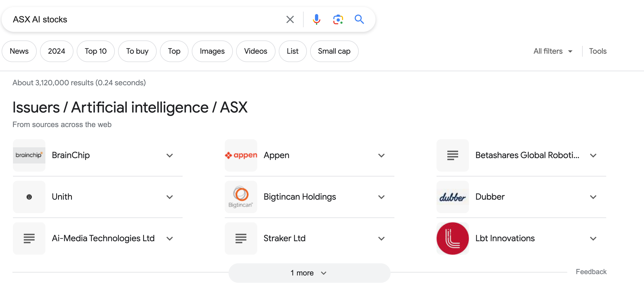Select the To buy filter chip
Image resolution: width=644 pixels, height=293 pixels.
(137, 51)
